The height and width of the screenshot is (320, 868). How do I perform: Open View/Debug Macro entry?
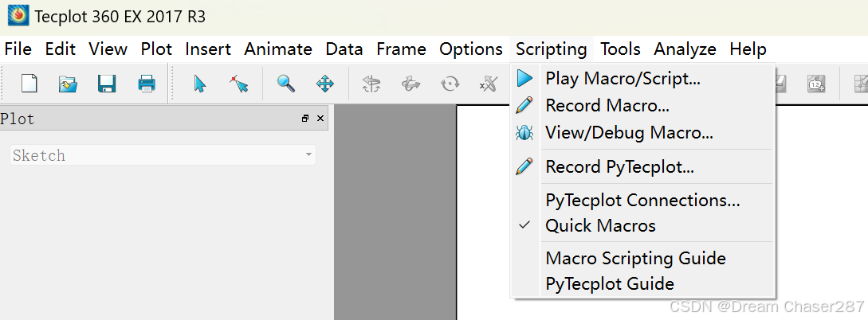pyautogui.click(x=642, y=132)
